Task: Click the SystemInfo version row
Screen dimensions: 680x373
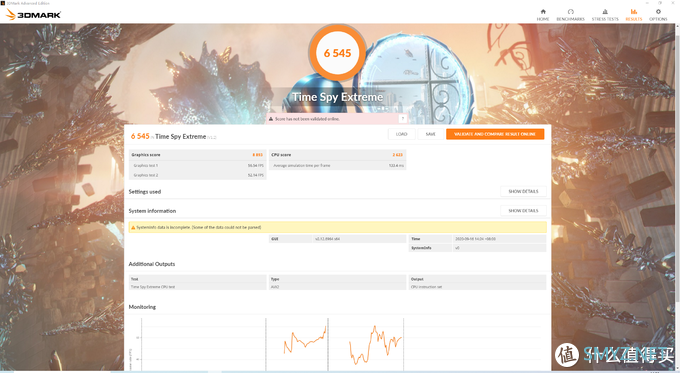Action: (477, 248)
